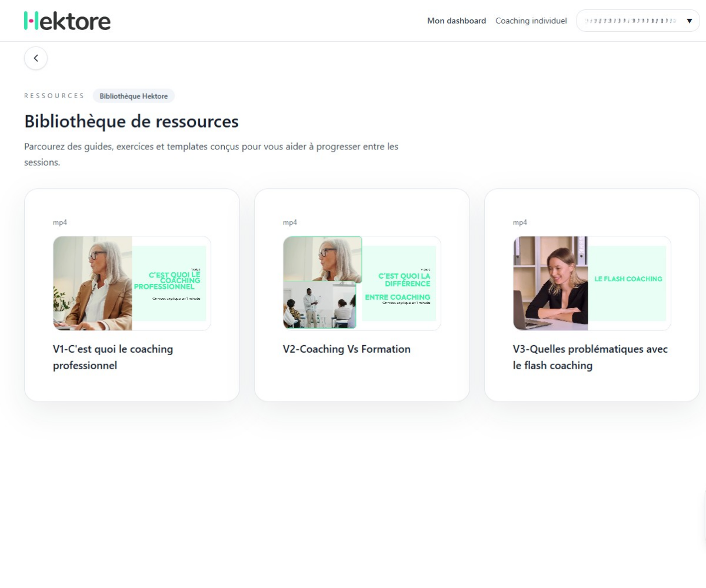This screenshot has width=706, height=588.
Task: Open the user account dropdown arrow
Action: pos(689,21)
